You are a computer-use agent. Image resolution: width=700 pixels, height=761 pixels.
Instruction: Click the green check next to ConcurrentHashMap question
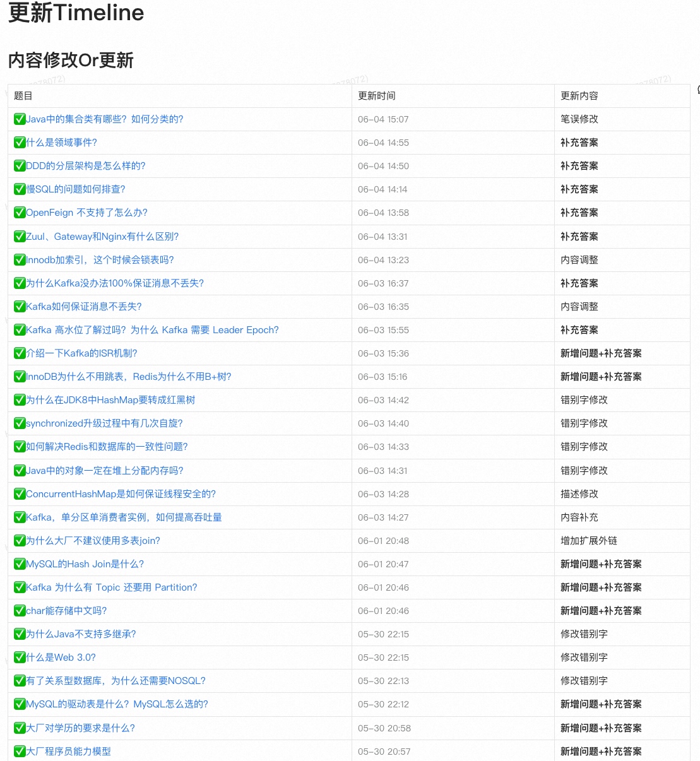coord(20,494)
